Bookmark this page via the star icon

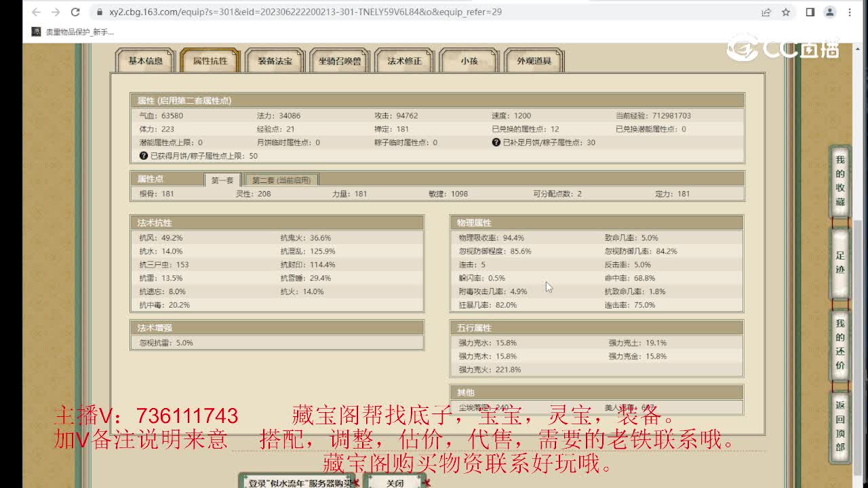[x=785, y=12]
